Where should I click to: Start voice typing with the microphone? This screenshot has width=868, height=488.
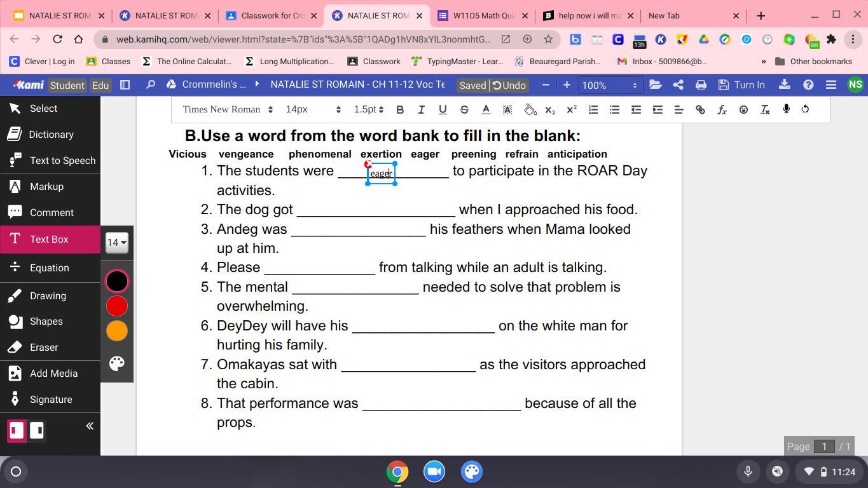click(787, 109)
